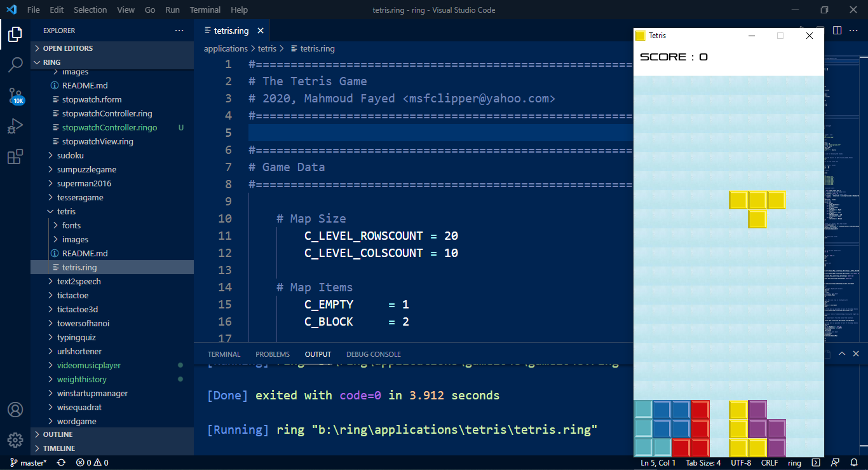Expand the fonts folder under tetris
This screenshot has height=470, width=868.
[71, 225]
